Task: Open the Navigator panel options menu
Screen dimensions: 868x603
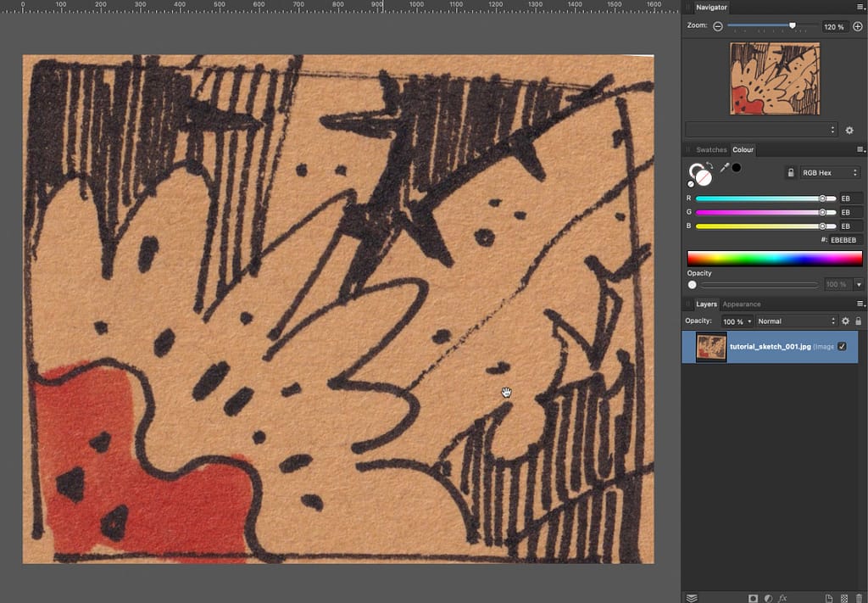Action: pyautogui.click(x=860, y=8)
